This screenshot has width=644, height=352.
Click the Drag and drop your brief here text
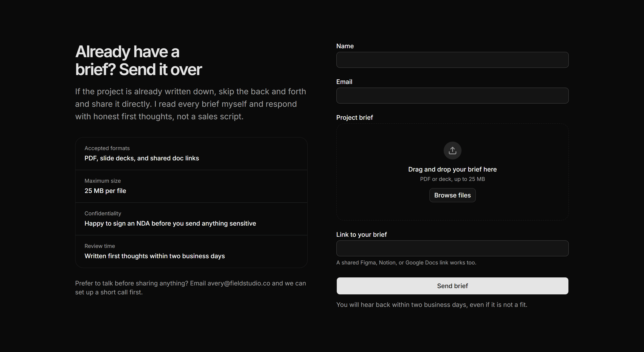pos(452,169)
